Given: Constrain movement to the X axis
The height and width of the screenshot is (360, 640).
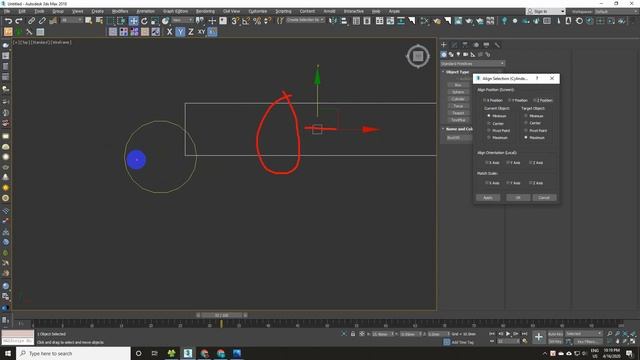Looking at the screenshot, I should (x=169, y=32).
